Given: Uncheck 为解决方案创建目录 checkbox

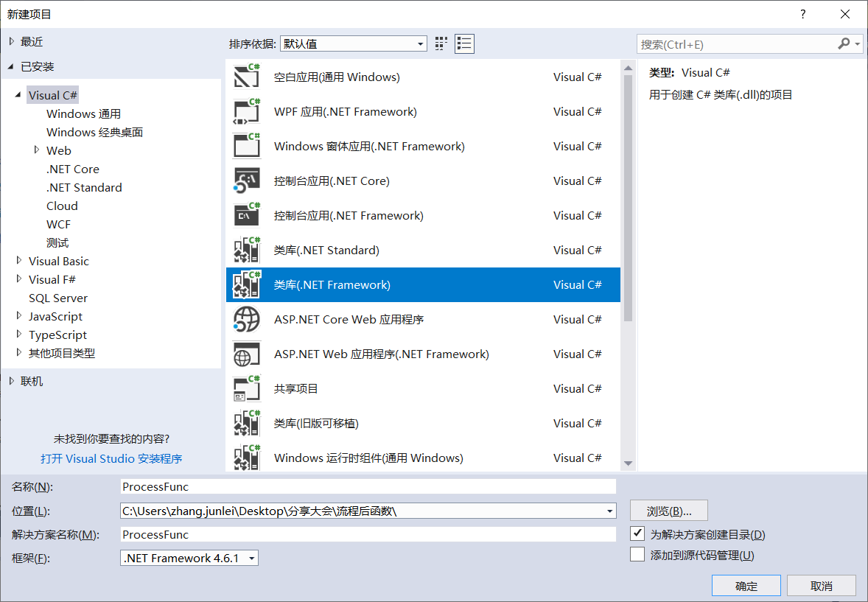Looking at the screenshot, I should click(x=637, y=533).
